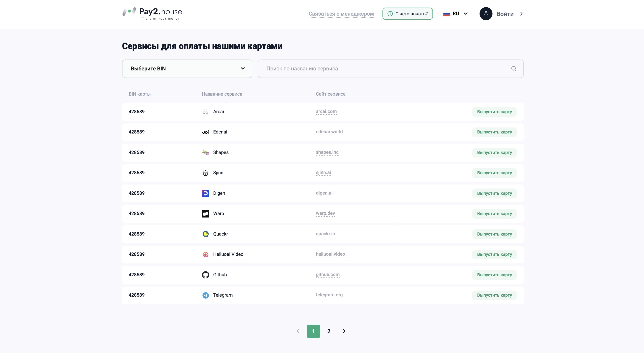Click the Hailuoai Video icon

point(205,254)
